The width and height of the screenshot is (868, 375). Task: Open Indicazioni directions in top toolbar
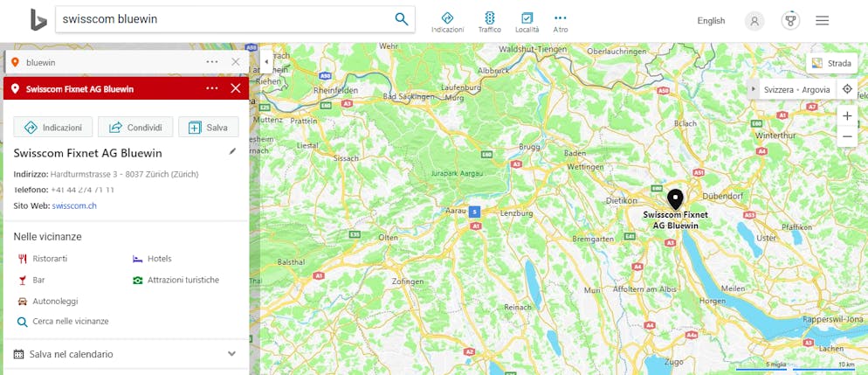point(447,23)
